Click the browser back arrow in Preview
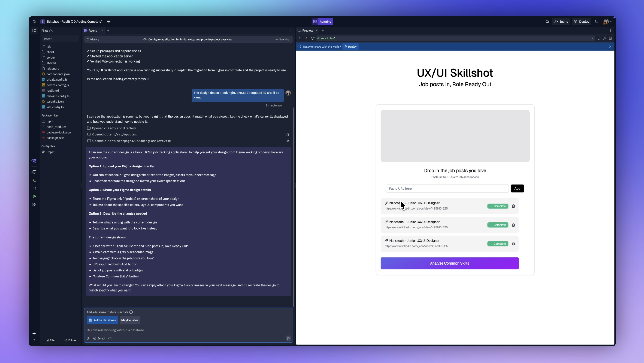 [x=300, y=38]
